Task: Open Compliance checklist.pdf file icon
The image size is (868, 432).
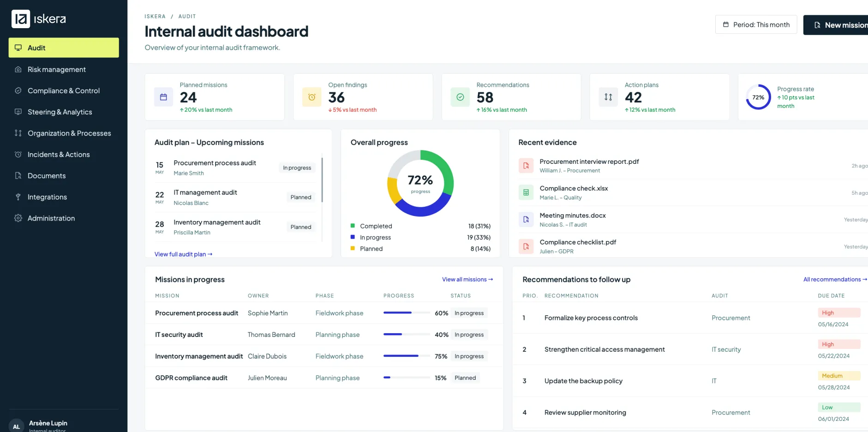Action: (526, 246)
